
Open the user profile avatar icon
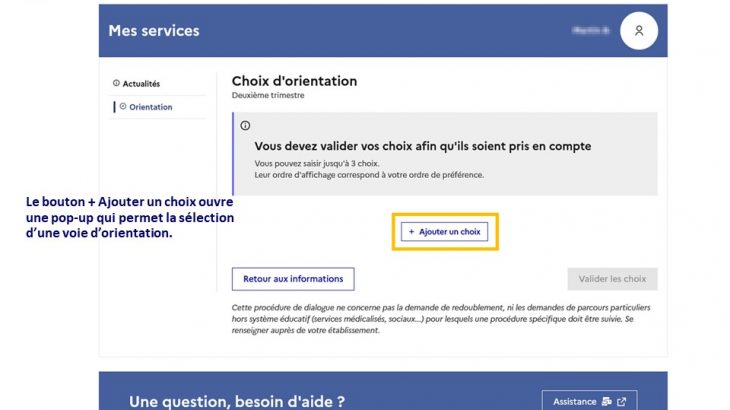638,31
